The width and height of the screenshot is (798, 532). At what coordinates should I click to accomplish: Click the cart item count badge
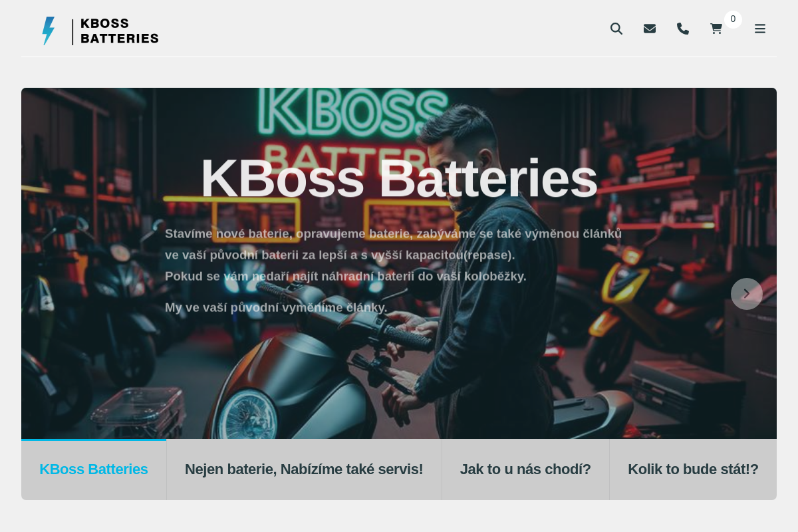(x=733, y=19)
